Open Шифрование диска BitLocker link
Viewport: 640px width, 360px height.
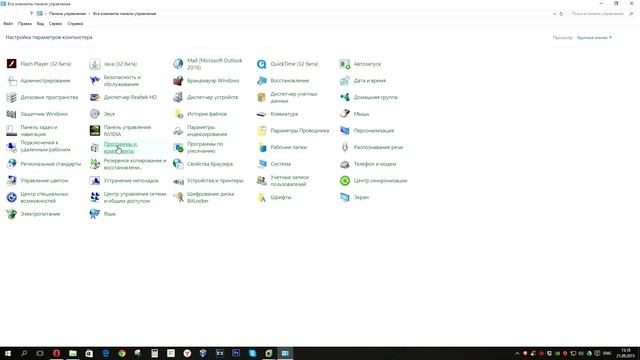point(210,197)
